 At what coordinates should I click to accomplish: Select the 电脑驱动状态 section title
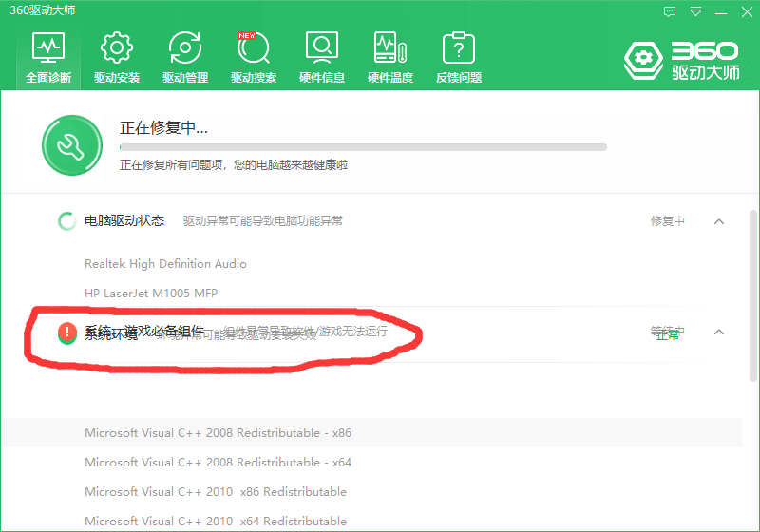click(x=124, y=221)
